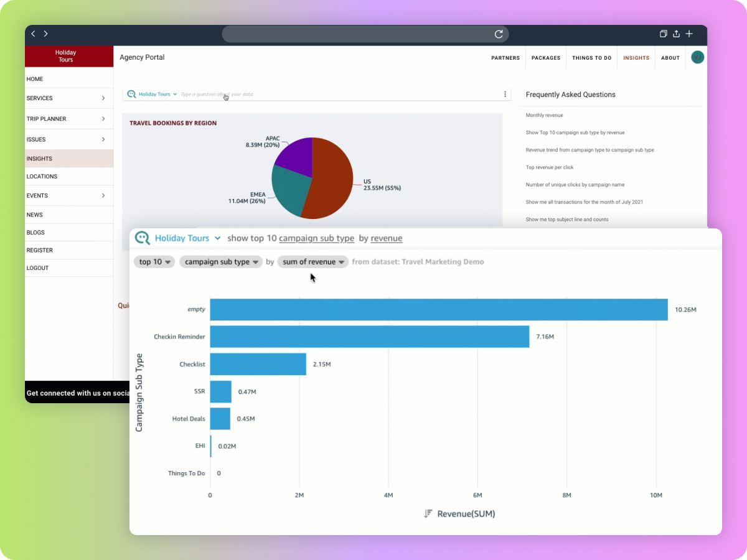Screen dimensions: 747x560
Task: Select the 'Monthly revenue' FAQ question
Action: click(x=544, y=115)
